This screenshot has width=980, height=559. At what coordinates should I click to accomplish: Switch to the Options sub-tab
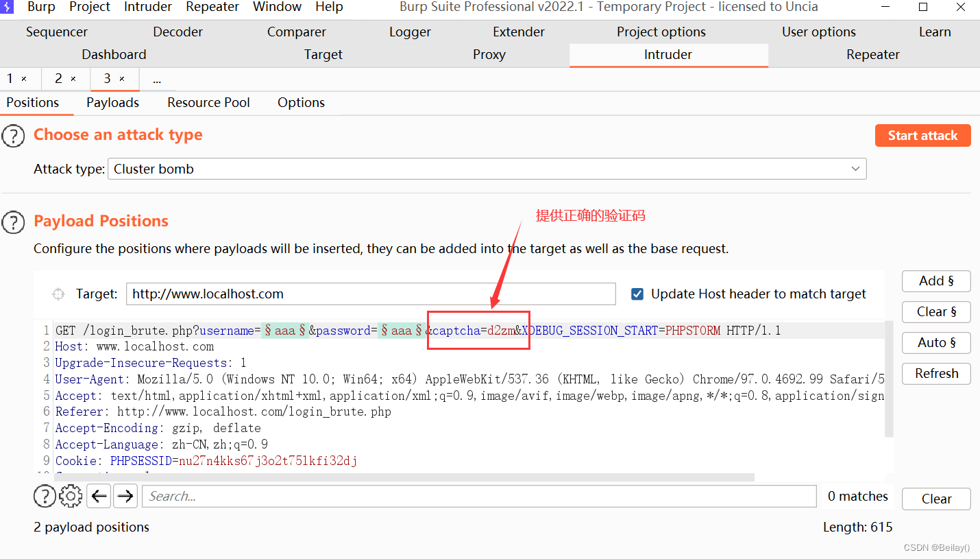click(301, 103)
